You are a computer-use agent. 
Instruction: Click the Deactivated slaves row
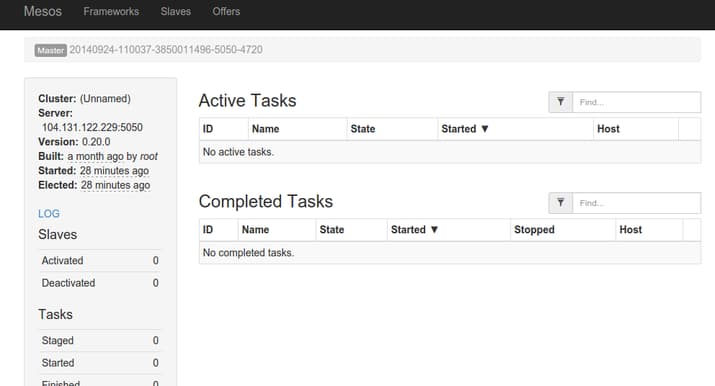click(x=100, y=283)
